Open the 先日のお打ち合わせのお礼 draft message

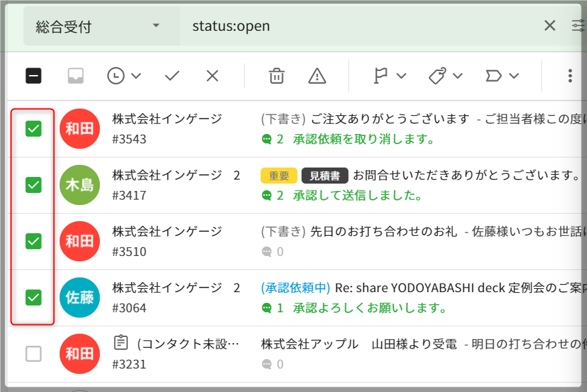tap(382, 231)
